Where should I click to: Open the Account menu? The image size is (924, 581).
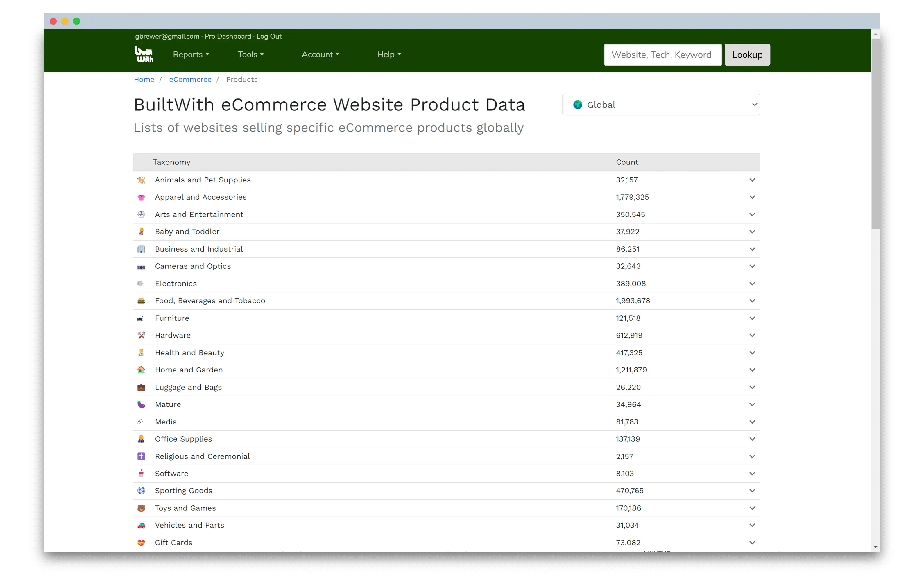coord(320,55)
